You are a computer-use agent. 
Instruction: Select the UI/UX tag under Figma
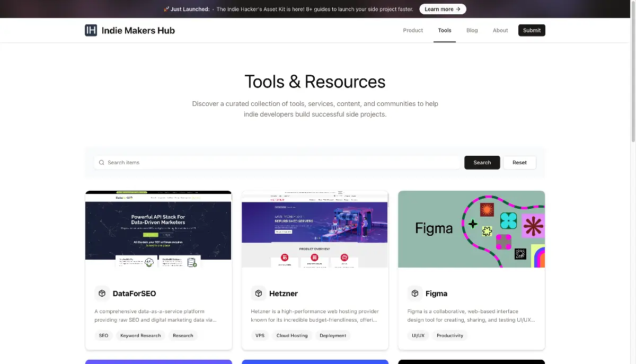pos(418,335)
